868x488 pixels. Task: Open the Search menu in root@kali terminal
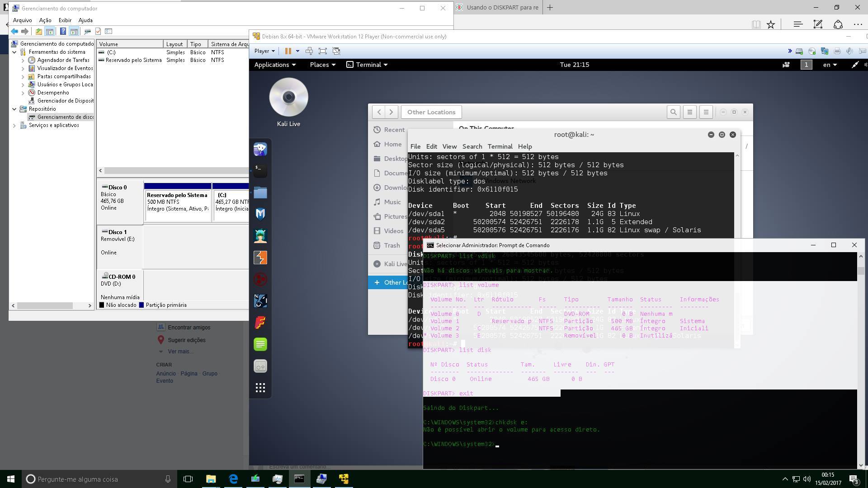(472, 146)
